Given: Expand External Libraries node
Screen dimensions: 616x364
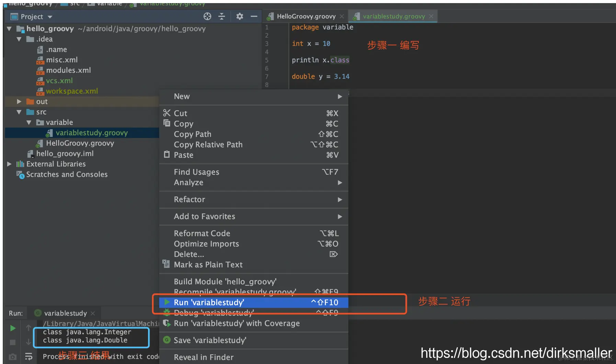Looking at the screenshot, I should pyautogui.click(x=9, y=164).
